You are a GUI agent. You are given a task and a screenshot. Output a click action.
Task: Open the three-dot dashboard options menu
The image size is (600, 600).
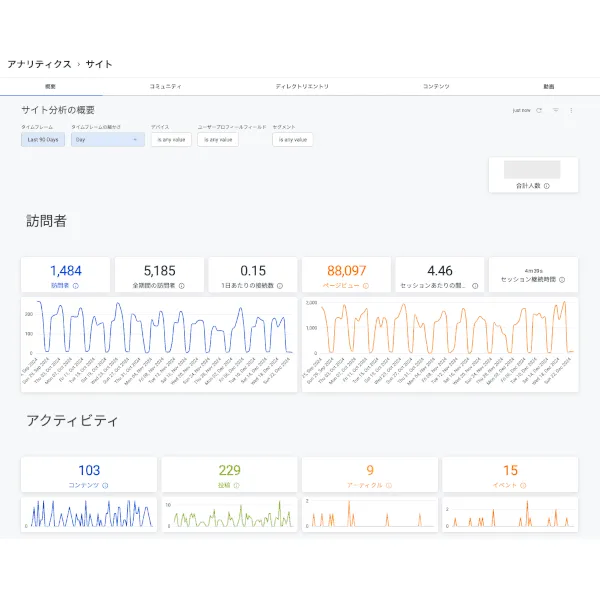[x=571, y=110]
